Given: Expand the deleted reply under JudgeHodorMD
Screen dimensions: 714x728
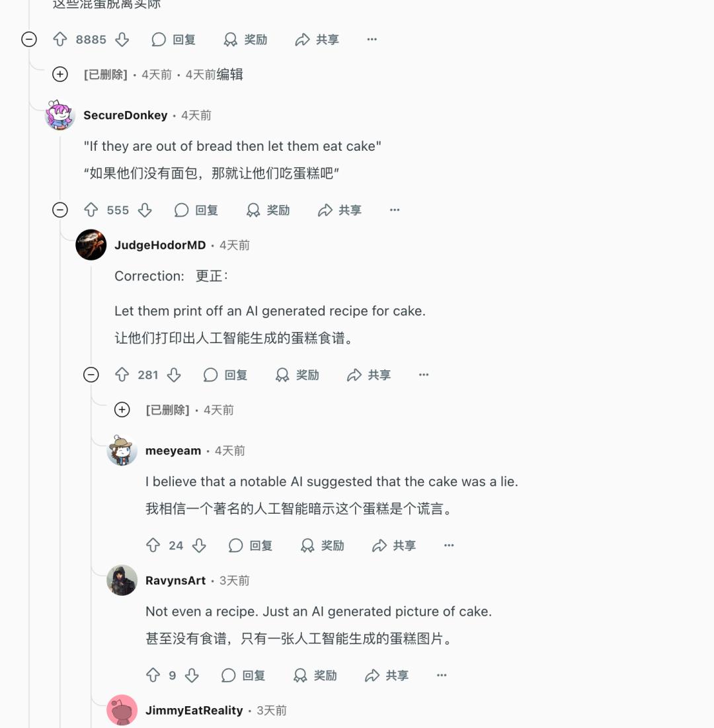Looking at the screenshot, I should pos(122,409).
